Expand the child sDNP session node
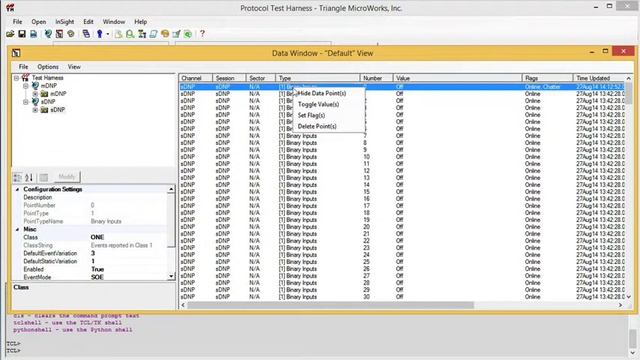Image resolution: width=640 pixels, height=360 pixels. [35, 110]
